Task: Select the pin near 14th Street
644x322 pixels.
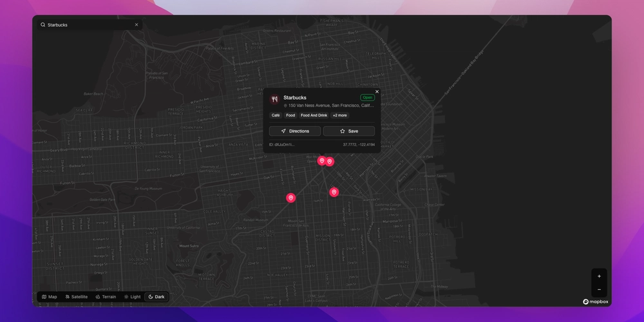Action: pyautogui.click(x=334, y=192)
